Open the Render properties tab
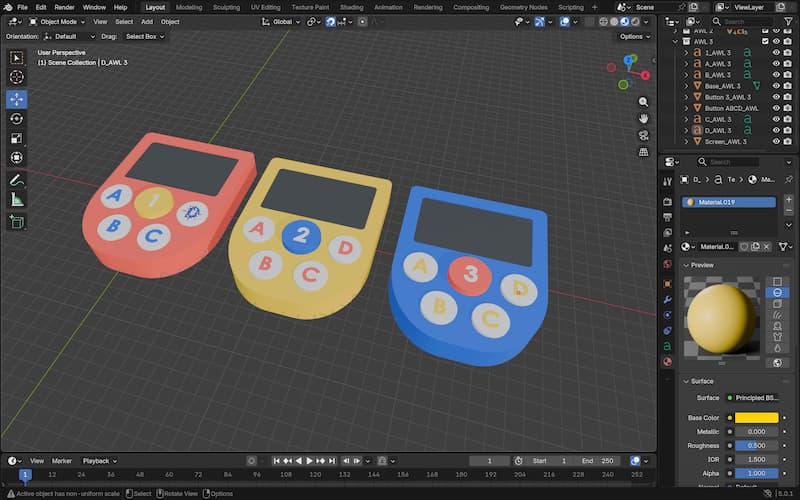The image size is (800, 500). click(667, 202)
